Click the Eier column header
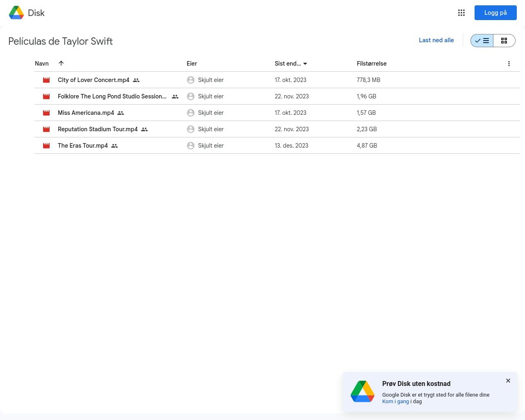Viewport: 525px width, 420px height. pyautogui.click(x=192, y=64)
